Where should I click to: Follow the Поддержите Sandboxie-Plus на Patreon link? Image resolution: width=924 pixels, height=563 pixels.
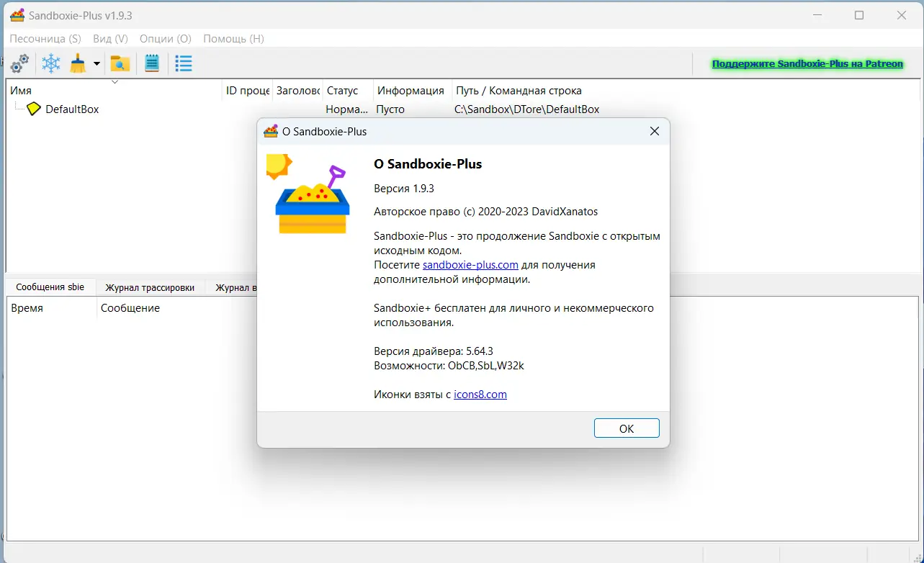(x=807, y=64)
